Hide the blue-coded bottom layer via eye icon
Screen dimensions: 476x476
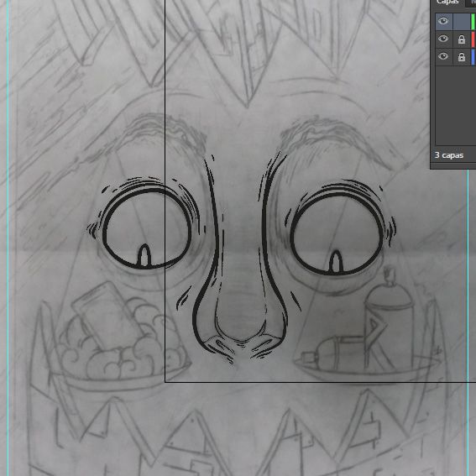(x=443, y=56)
